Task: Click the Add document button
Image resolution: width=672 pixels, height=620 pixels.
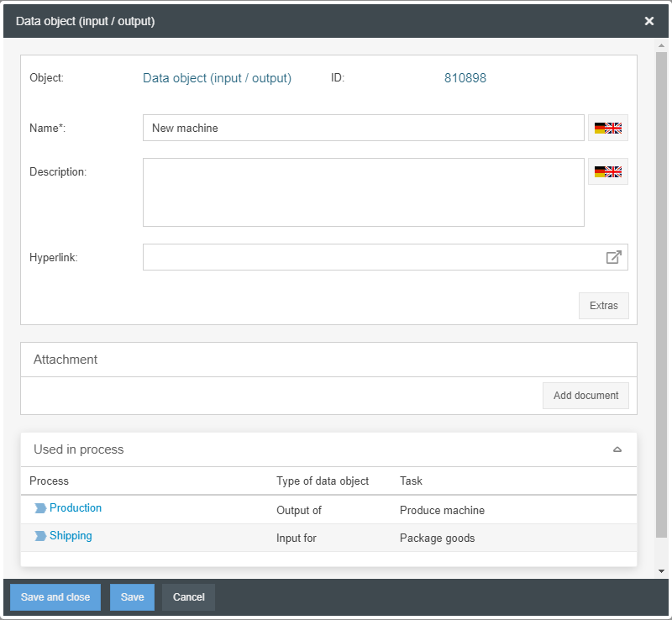Action: pyautogui.click(x=585, y=396)
